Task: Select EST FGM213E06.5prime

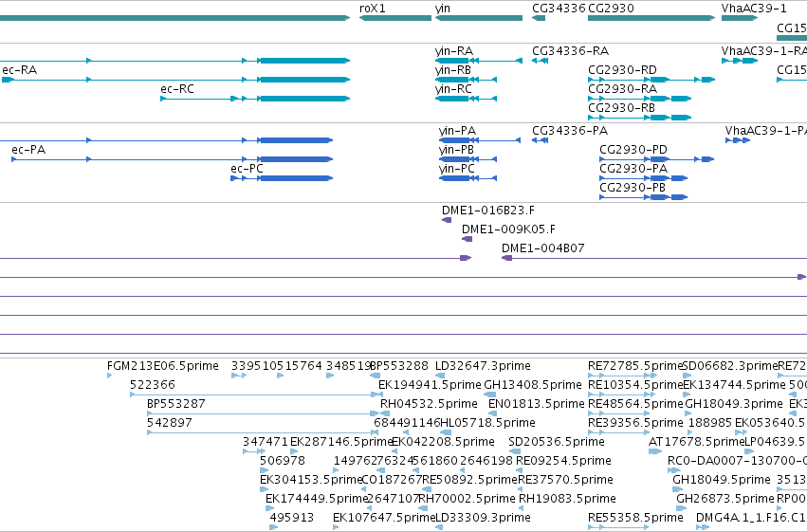Action: click(163, 366)
